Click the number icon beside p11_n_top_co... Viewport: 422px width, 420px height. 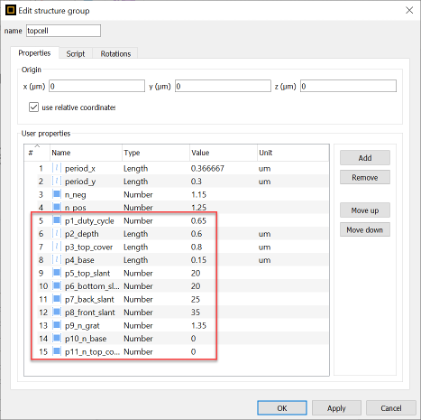pos(57,351)
